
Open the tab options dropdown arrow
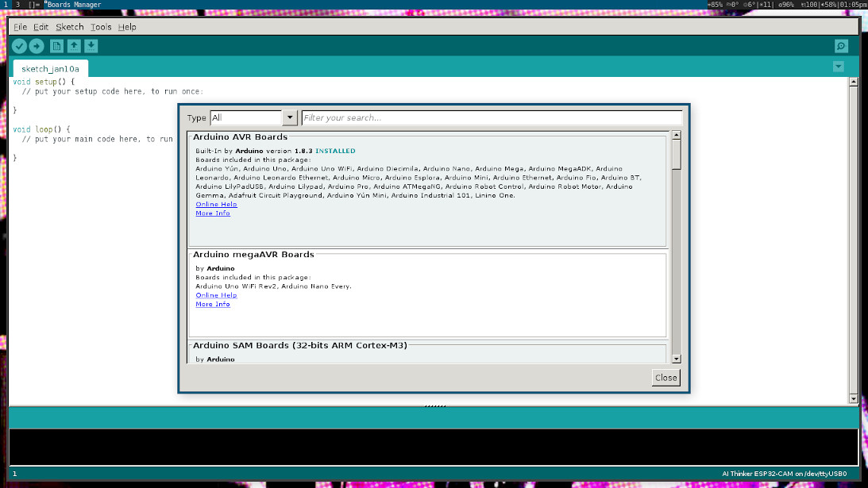tap(838, 67)
